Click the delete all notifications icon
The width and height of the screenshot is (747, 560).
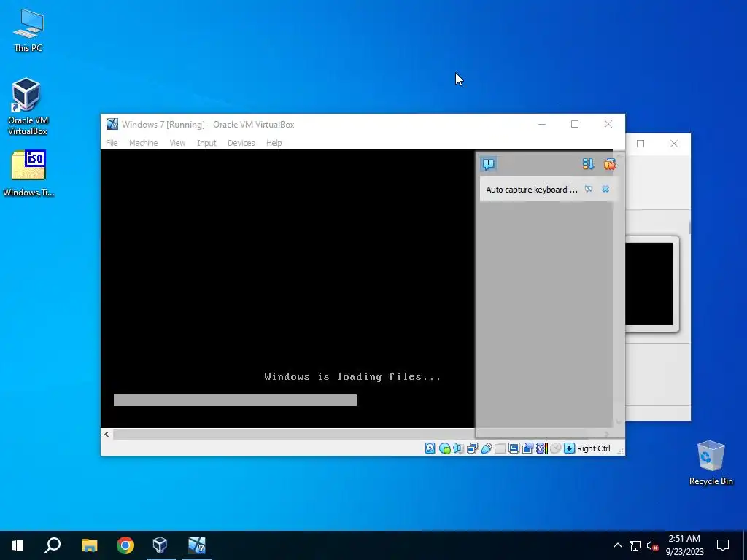tap(609, 164)
